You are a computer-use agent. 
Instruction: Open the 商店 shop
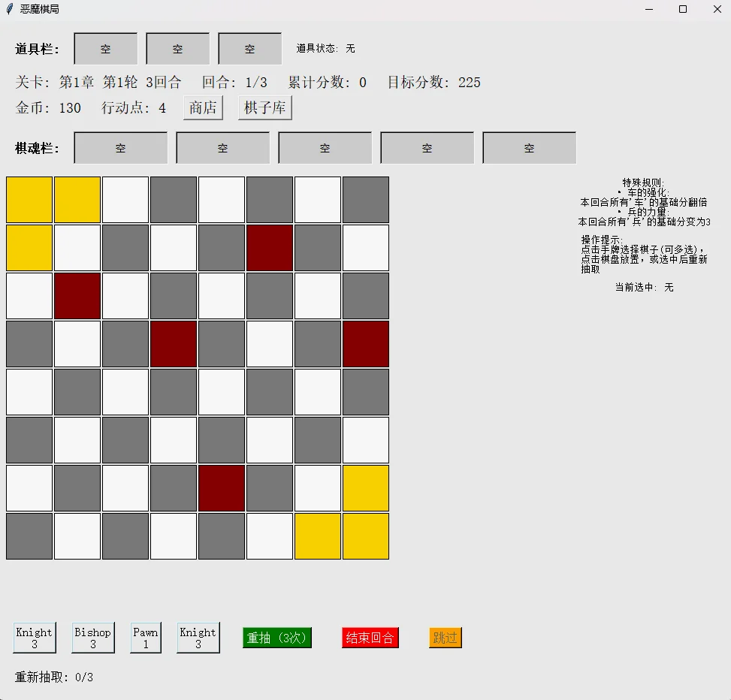tap(203, 108)
